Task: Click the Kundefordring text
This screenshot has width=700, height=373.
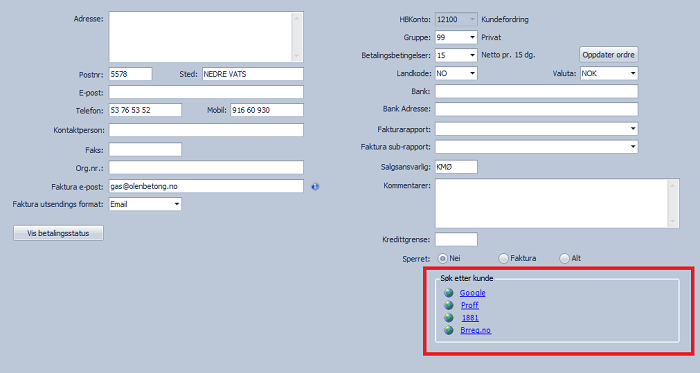Action: pos(505,20)
